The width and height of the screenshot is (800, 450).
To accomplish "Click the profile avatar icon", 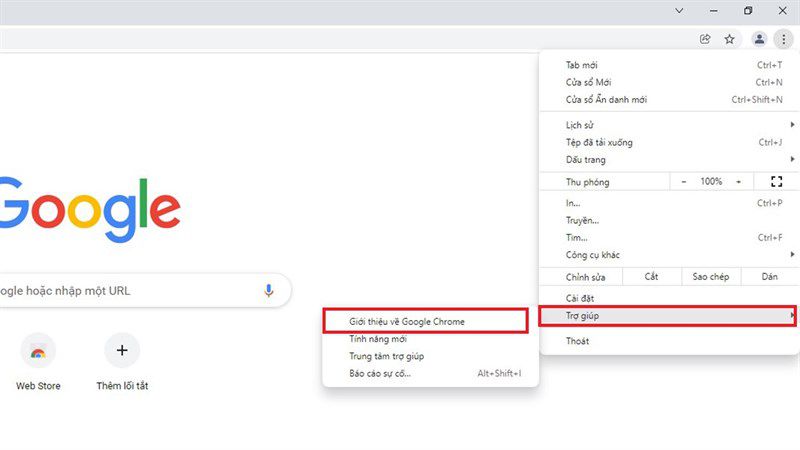I will click(x=759, y=39).
